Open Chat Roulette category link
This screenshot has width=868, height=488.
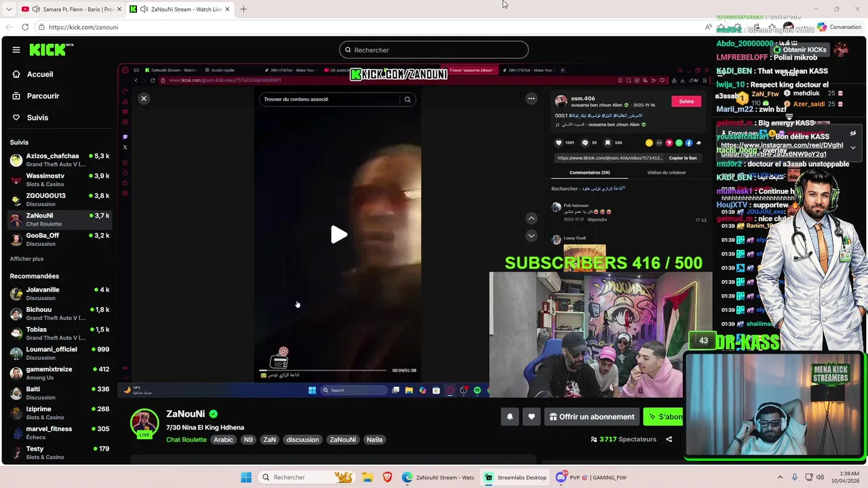click(186, 440)
